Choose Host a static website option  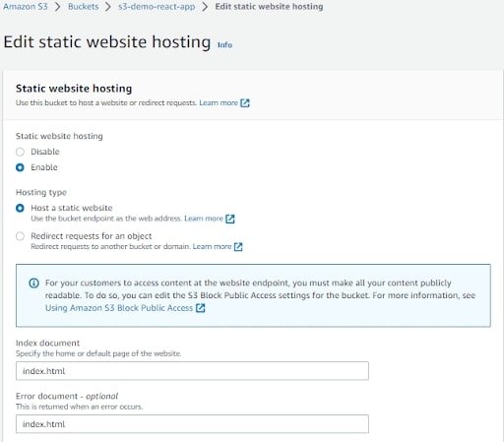click(20, 208)
